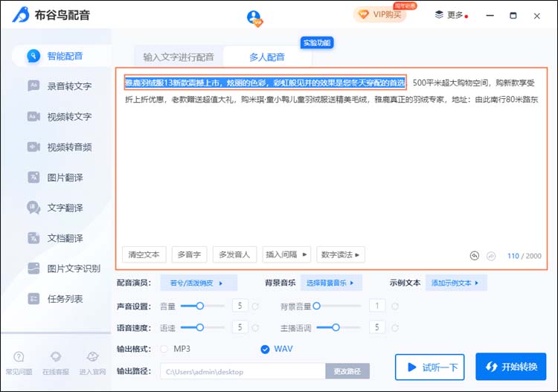Click the undo icon beside the character count
The width and height of the screenshot is (558, 392).
[475, 255]
